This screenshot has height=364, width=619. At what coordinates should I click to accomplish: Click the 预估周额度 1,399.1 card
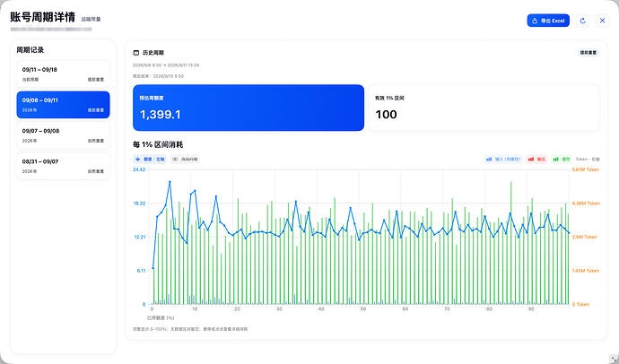pyautogui.click(x=248, y=108)
